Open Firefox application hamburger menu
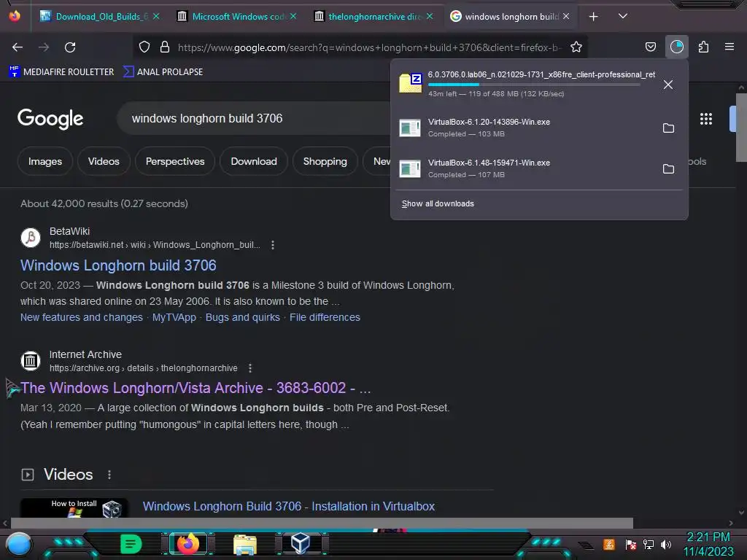Viewport: 747px width, 560px height. point(729,47)
